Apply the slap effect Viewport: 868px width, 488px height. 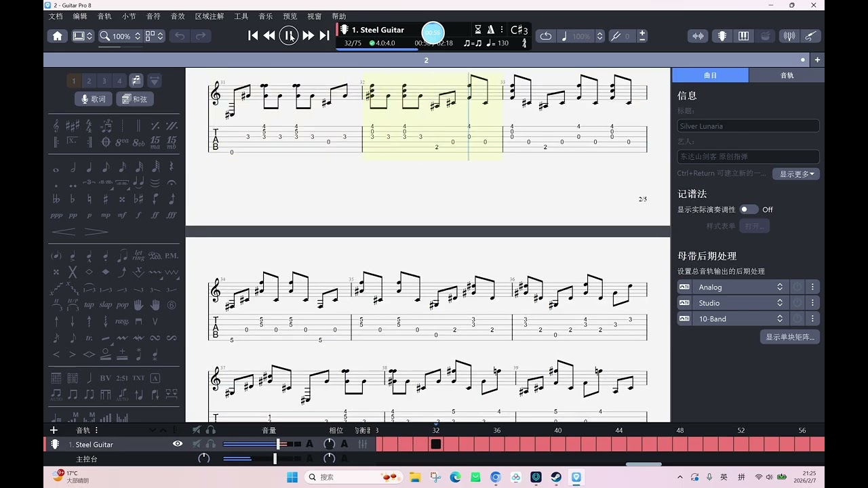[106, 305]
